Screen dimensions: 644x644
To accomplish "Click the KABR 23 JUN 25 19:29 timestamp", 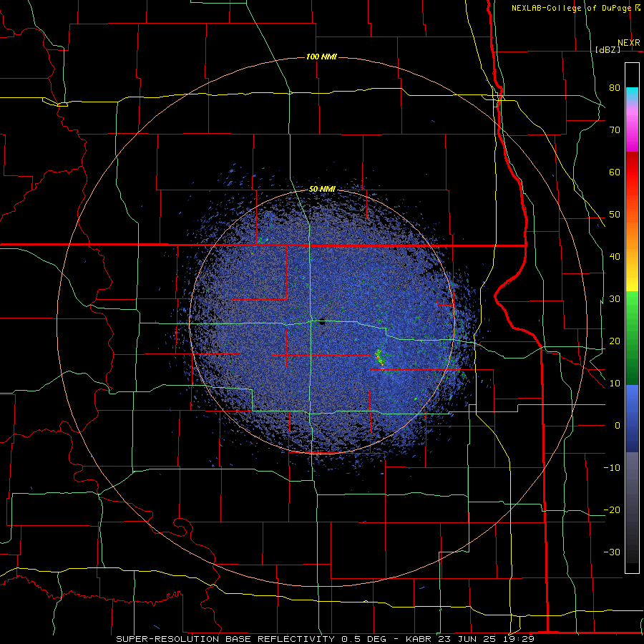I will tap(470, 639).
